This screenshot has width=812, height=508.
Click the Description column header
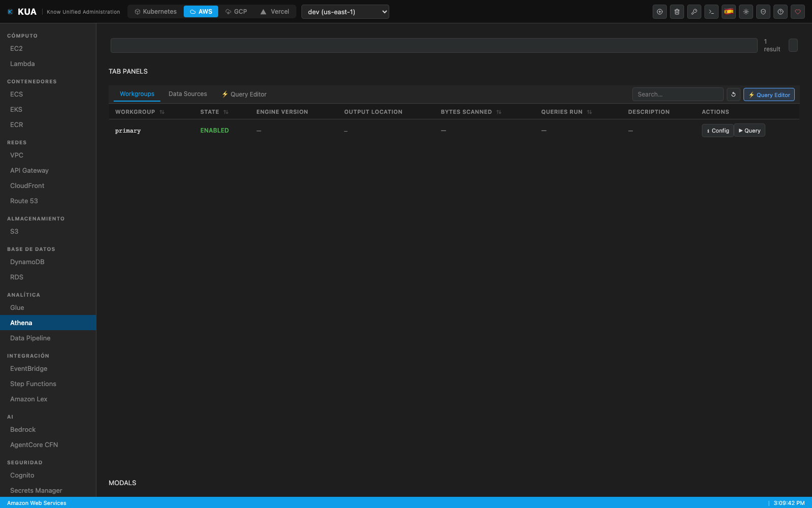pyautogui.click(x=649, y=112)
